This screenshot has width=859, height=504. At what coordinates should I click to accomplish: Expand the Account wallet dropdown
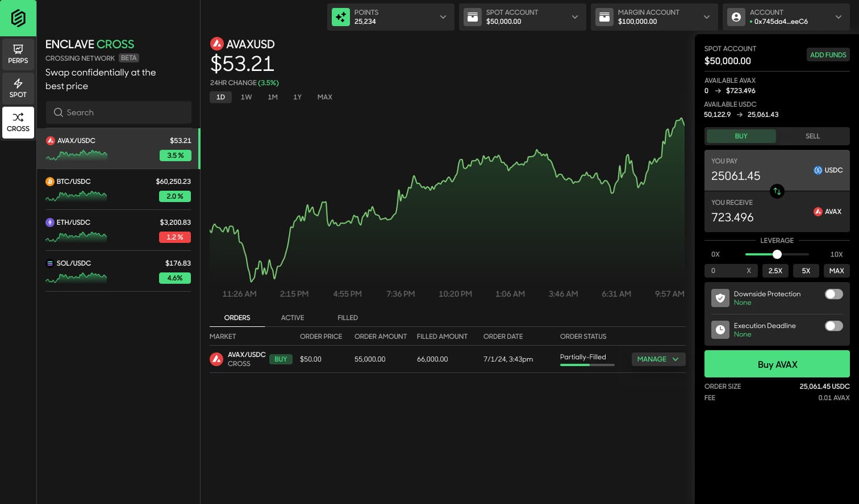(839, 17)
